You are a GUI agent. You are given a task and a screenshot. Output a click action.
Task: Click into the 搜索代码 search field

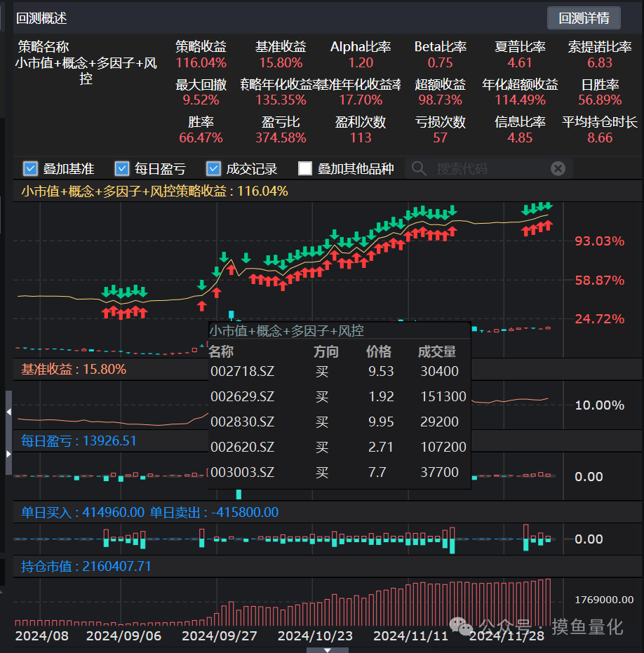point(484,168)
